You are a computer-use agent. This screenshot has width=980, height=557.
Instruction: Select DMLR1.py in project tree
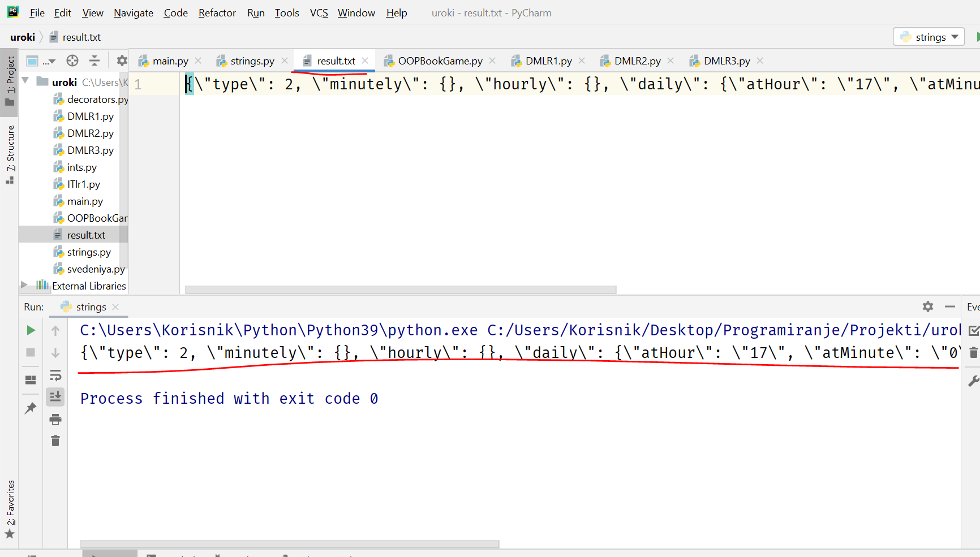(74, 116)
